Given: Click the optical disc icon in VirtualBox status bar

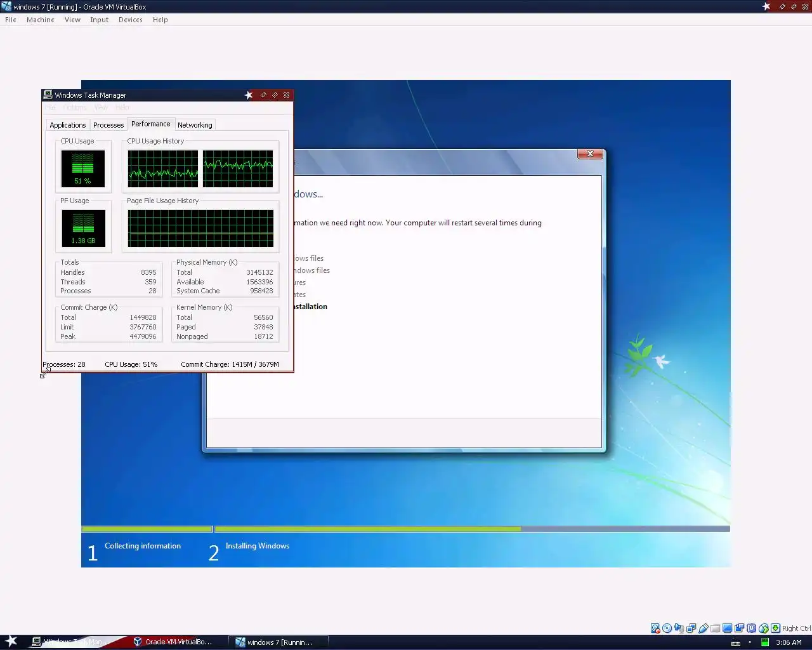Looking at the screenshot, I should [667, 628].
